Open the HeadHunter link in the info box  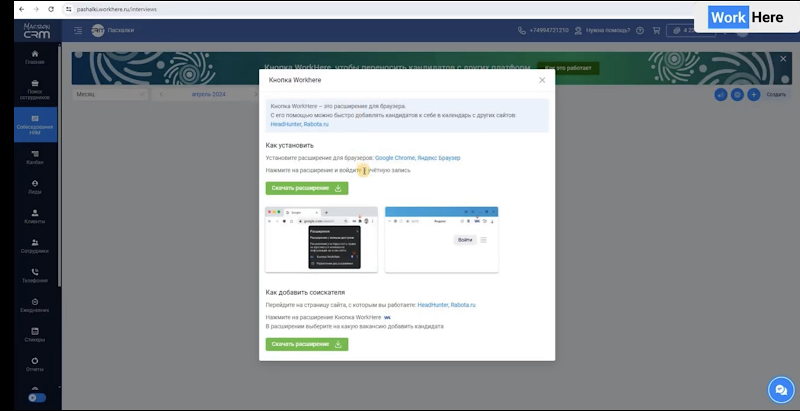point(286,124)
